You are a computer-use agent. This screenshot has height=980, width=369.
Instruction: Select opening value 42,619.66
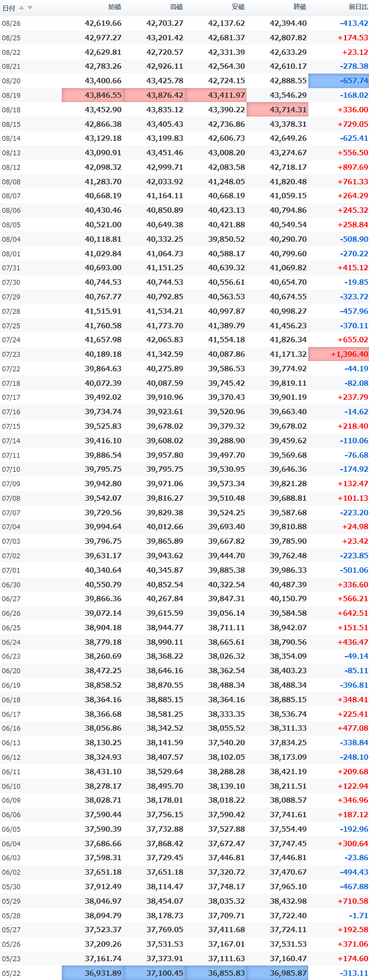[x=103, y=24]
